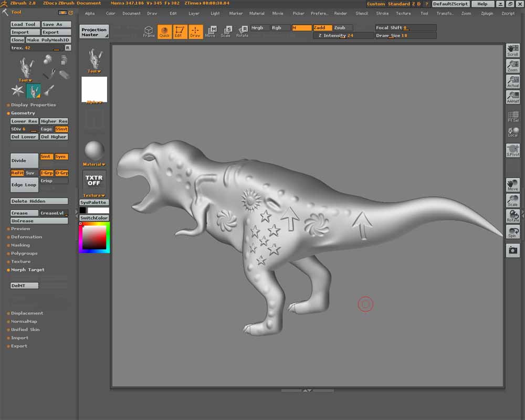Click the Actual size icon
Image resolution: width=525 pixels, height=420 pixels.
pos(512,82)
